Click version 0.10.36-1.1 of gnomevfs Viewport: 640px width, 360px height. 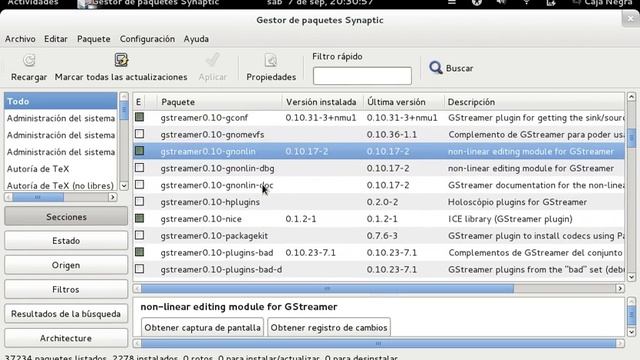click(391, 134)
